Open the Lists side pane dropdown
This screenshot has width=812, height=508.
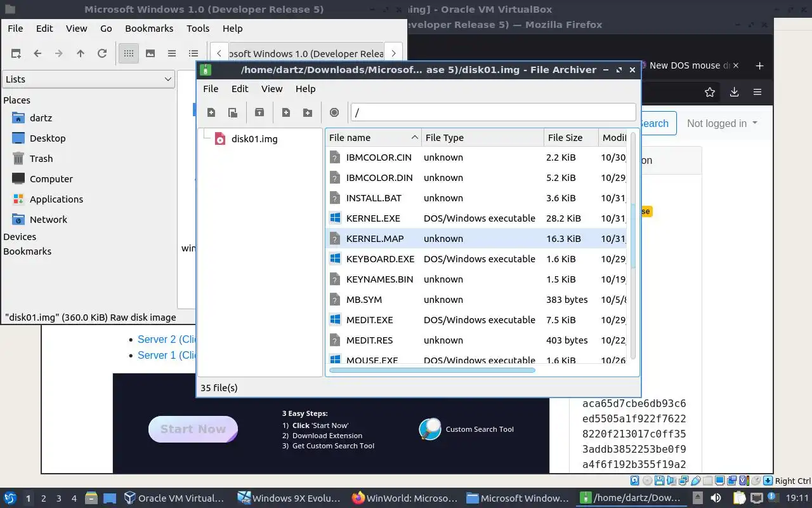(x=88, y=79)
